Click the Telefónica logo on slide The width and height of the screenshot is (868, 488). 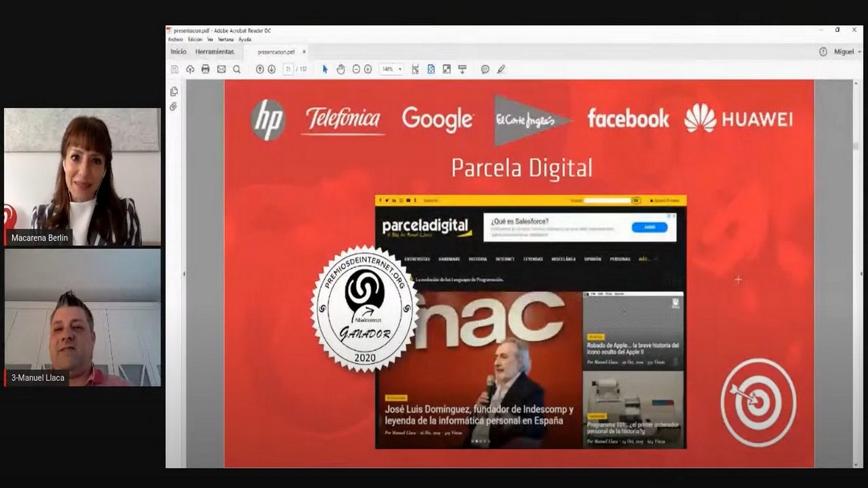[x=342, y=119]
